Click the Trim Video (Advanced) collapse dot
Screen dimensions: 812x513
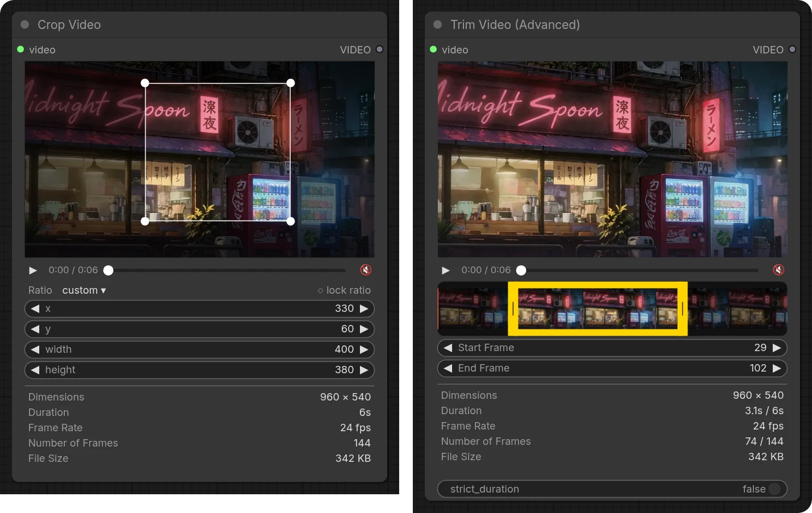tap(437, 24)
